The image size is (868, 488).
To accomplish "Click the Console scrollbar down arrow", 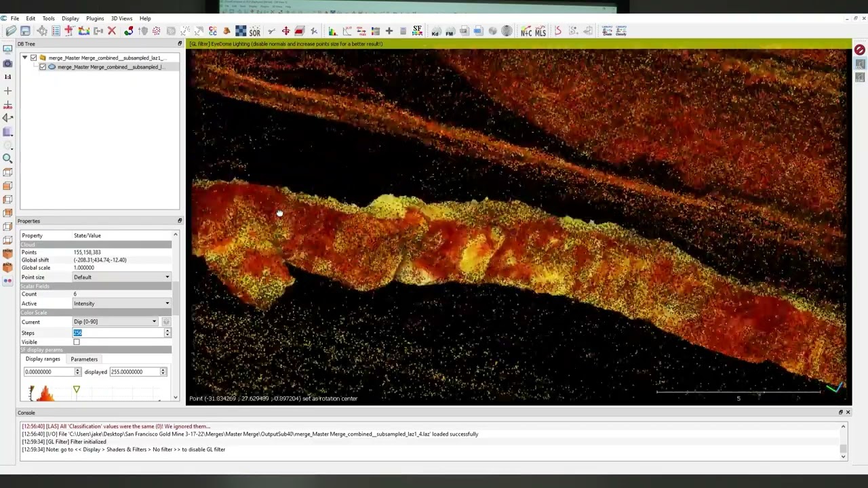I will [x=843, y=456].
